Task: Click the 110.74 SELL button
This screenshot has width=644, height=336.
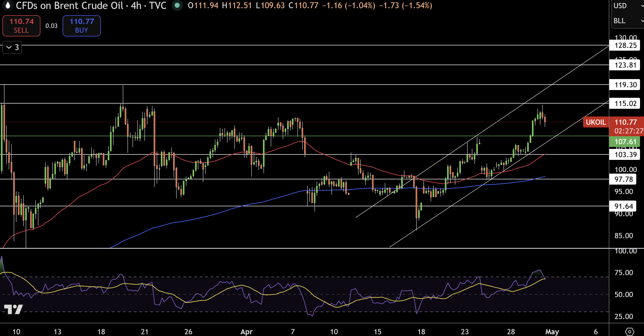Action: [x=21, y=26]
